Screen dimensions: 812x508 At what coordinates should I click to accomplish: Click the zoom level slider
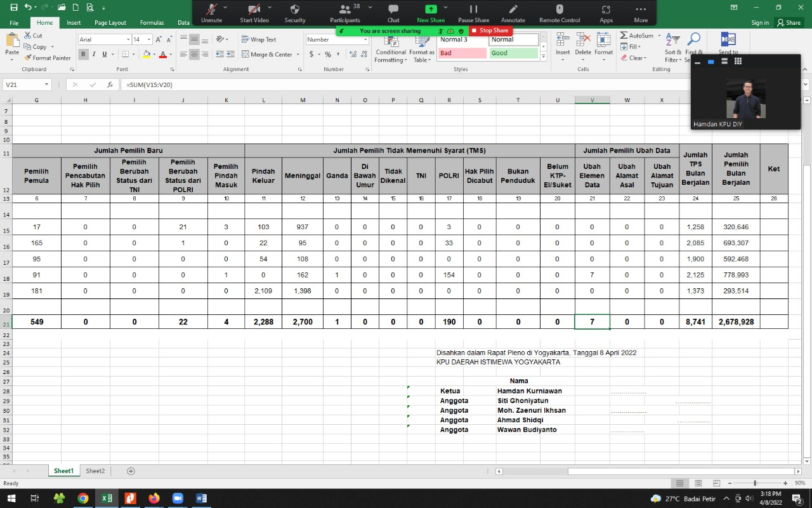(x=754, y=483)
